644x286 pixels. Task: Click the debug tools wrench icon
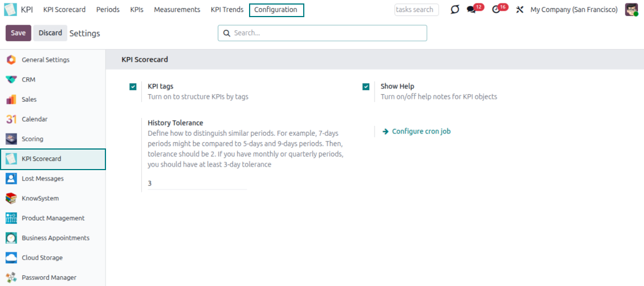(520, 10)
